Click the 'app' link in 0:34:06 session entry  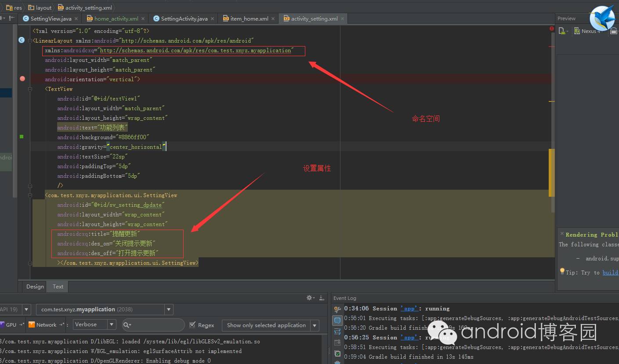pyautogui.click(x=409, y=309)
